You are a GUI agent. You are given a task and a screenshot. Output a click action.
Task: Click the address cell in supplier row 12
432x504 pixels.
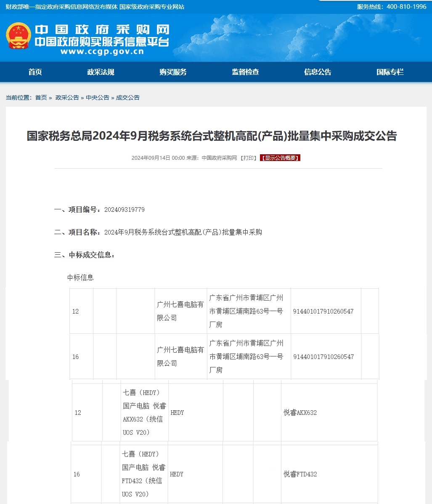(249, 311)
